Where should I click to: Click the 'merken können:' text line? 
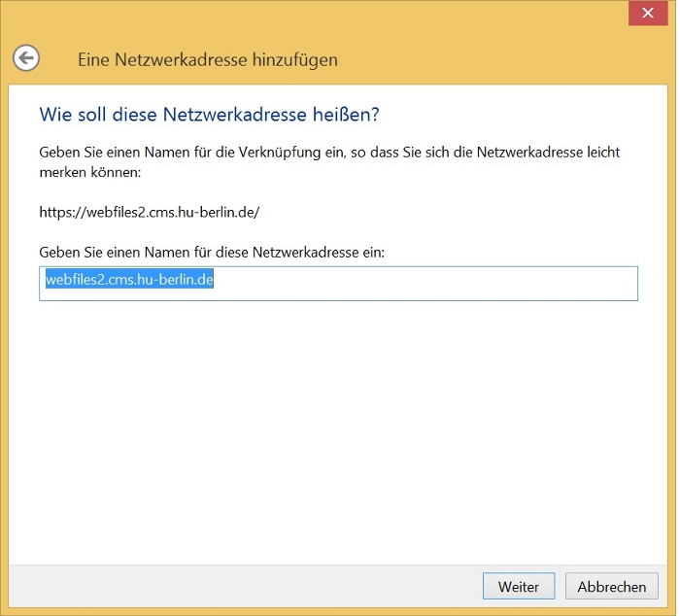(x=90, y=171)
